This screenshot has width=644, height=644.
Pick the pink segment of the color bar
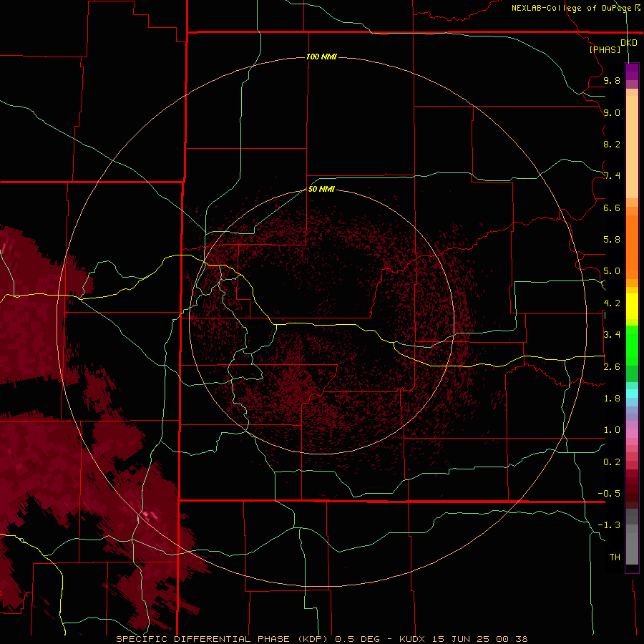[x=632, y=434]
